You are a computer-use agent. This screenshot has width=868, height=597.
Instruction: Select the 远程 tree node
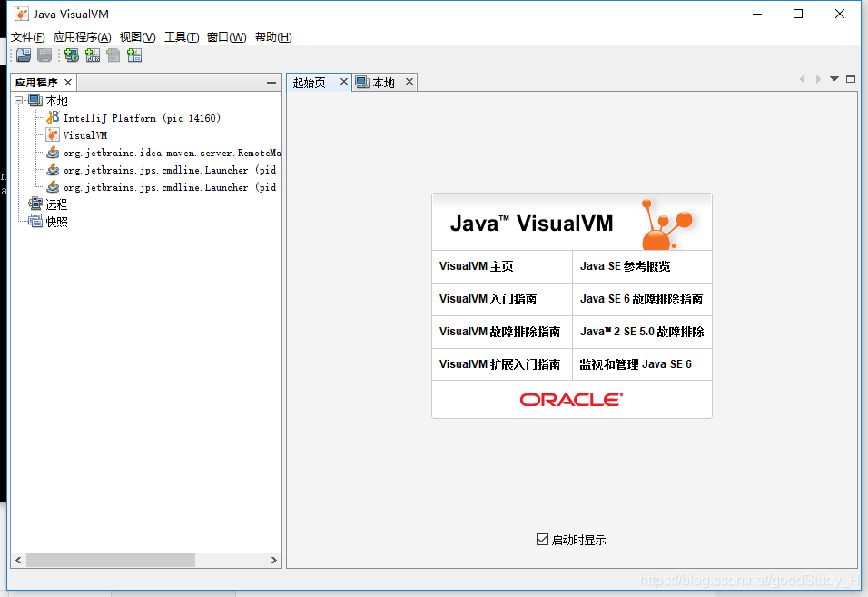click(56, 204)
